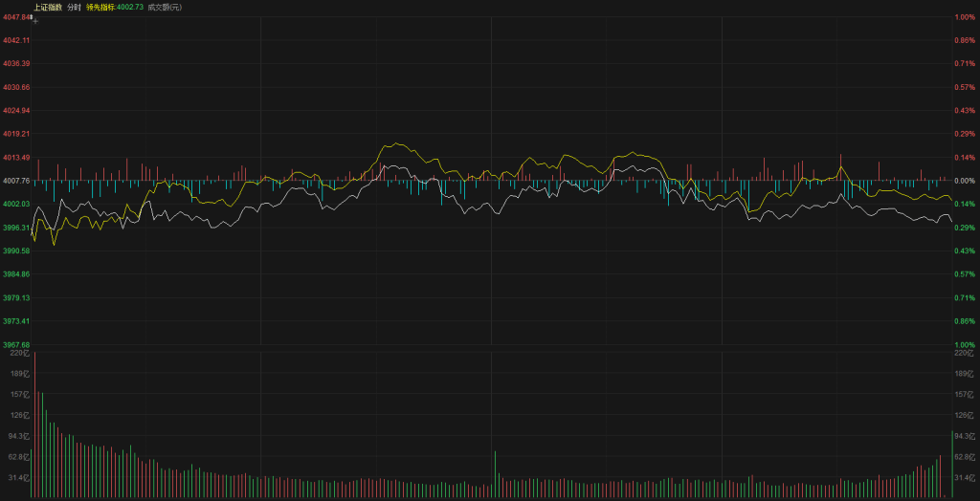Click the 220亿 label on left volume axis
Screen dimensions: 980x501
point(16,354)
